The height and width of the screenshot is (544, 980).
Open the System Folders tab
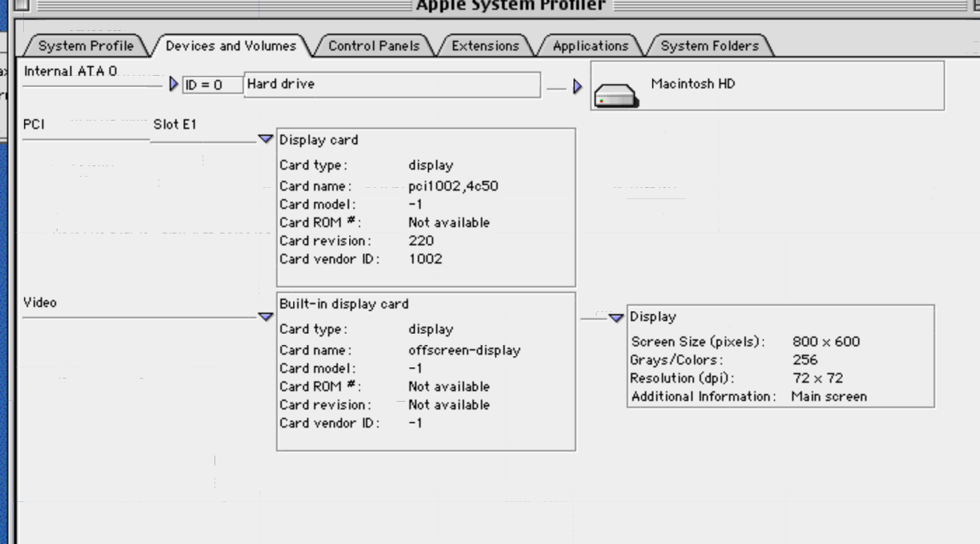click(709, 46)
